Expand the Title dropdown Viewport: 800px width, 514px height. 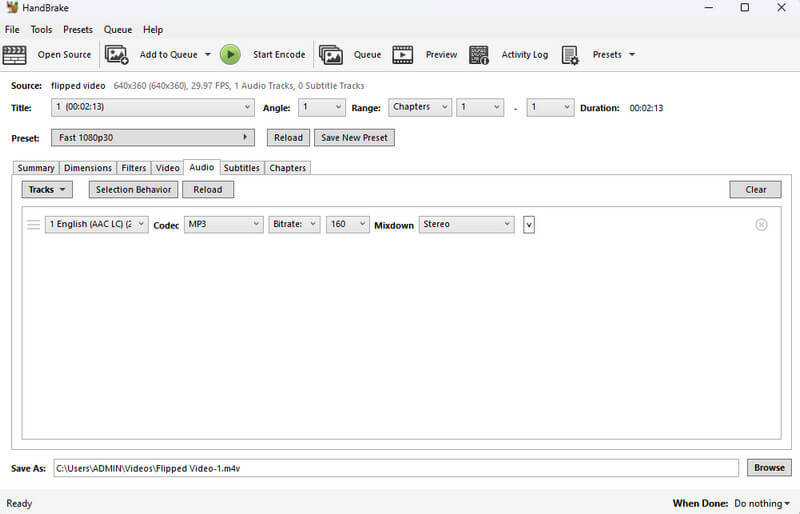pyautogui.click(x=153, y=108)
